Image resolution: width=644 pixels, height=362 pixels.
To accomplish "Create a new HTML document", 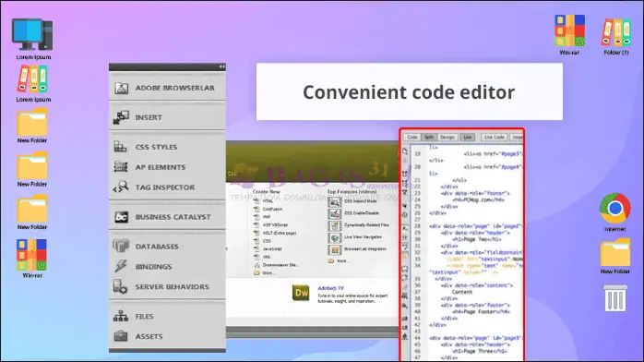I will (264, 201).
